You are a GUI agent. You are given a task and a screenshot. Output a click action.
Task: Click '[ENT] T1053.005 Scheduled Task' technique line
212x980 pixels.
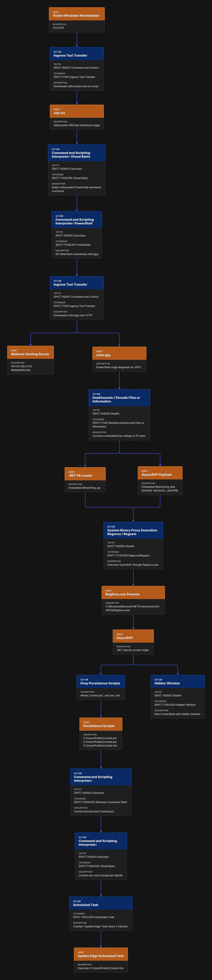tap(94, 917)
